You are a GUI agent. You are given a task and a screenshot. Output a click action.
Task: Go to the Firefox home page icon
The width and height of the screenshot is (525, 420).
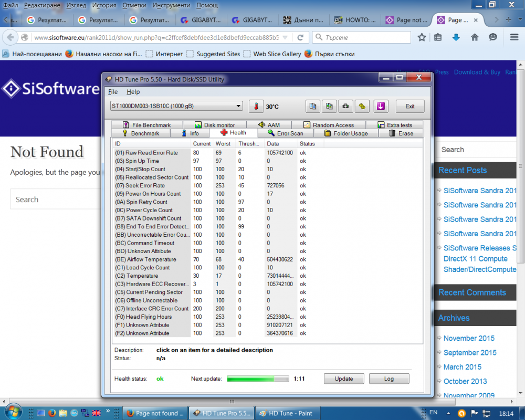(475, 37)
